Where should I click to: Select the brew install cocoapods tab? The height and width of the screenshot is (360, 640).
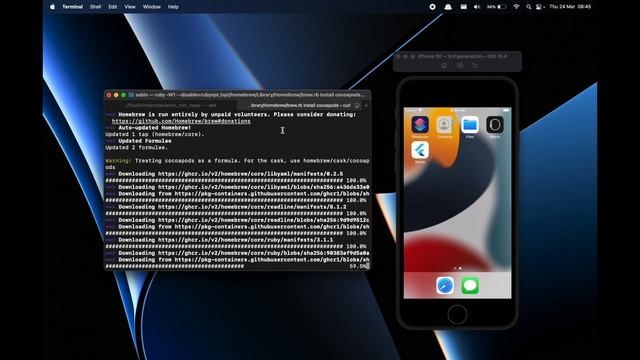pos(300,105)
